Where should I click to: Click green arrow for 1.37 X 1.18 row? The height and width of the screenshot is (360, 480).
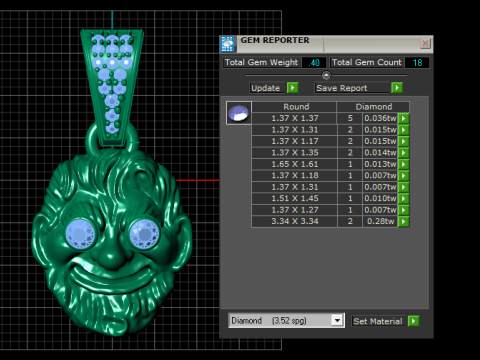point(403,176)
